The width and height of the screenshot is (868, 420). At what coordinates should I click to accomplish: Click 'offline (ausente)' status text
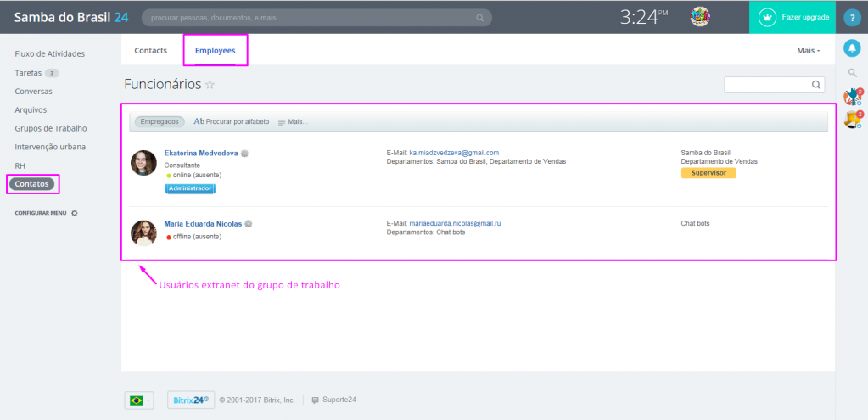click(x=197, y=236)
